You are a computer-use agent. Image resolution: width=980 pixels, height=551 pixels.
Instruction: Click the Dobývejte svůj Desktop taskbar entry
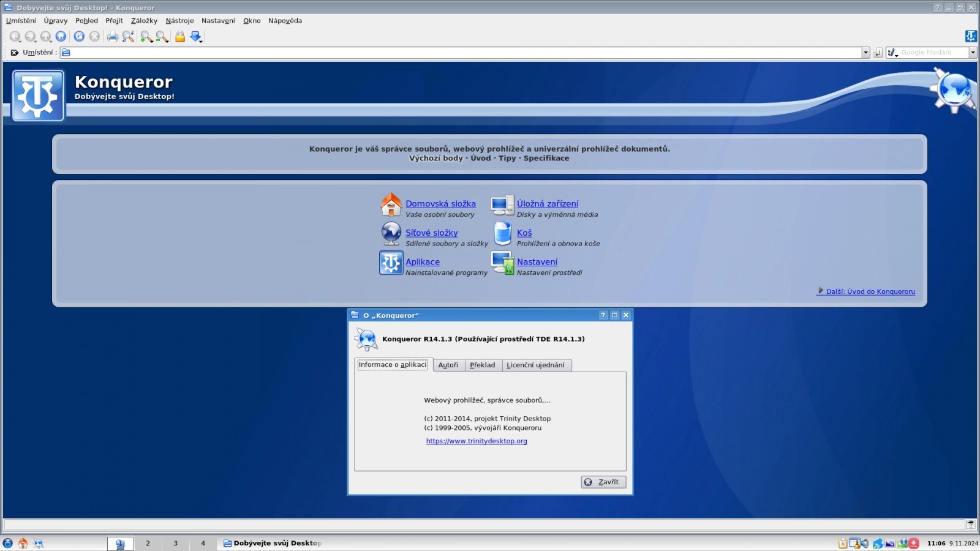[272, 543]
